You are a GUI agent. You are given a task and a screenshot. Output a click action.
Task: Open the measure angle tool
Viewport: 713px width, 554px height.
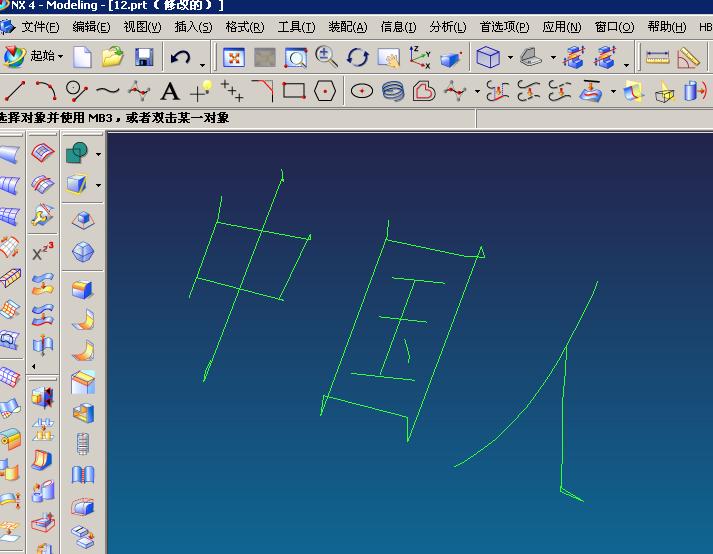click(688, 58)
